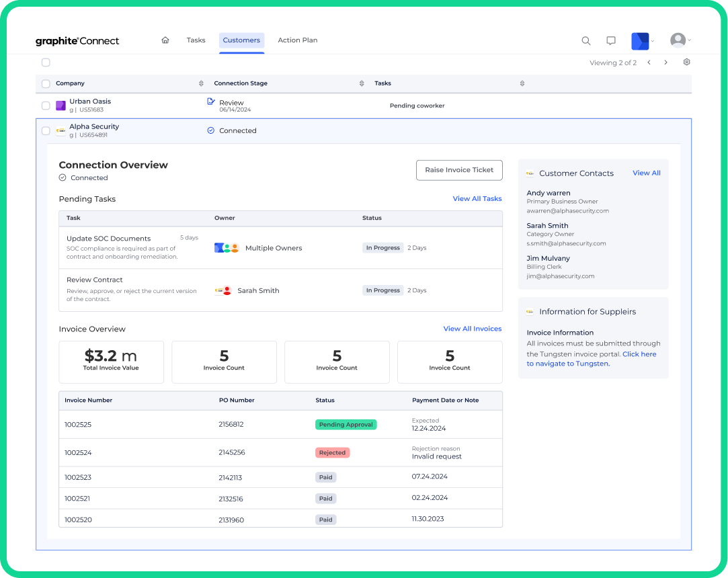Switch to the Tasks tab
The image size is (728, 578).
pos(196,40)
